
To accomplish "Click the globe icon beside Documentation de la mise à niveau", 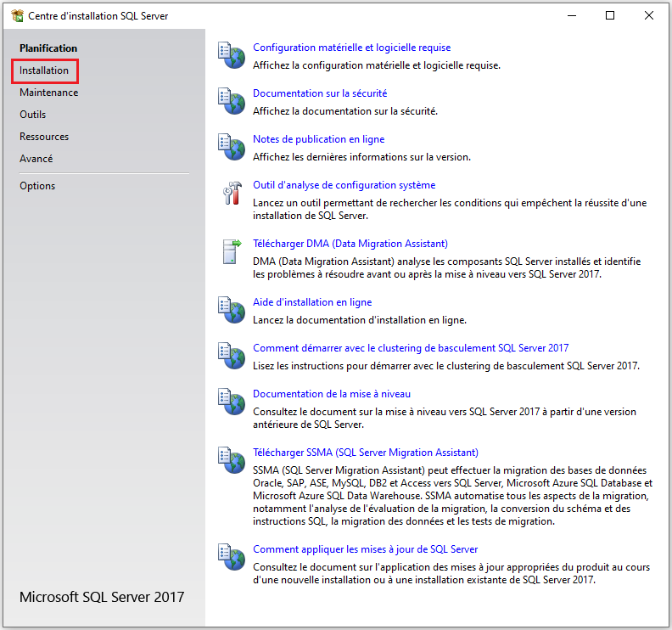I will (x=232, y=402).
